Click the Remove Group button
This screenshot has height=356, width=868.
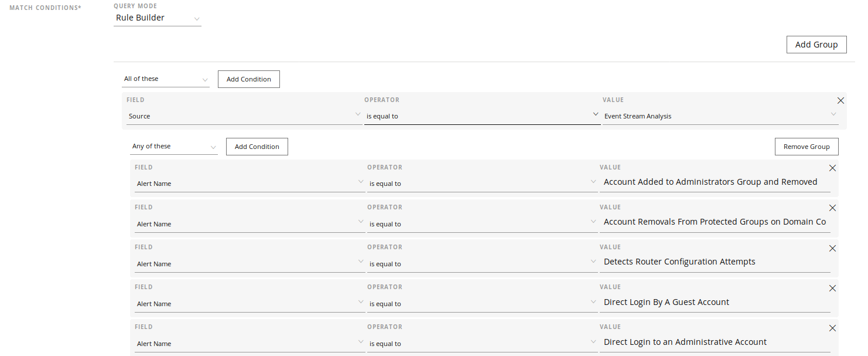806,147
